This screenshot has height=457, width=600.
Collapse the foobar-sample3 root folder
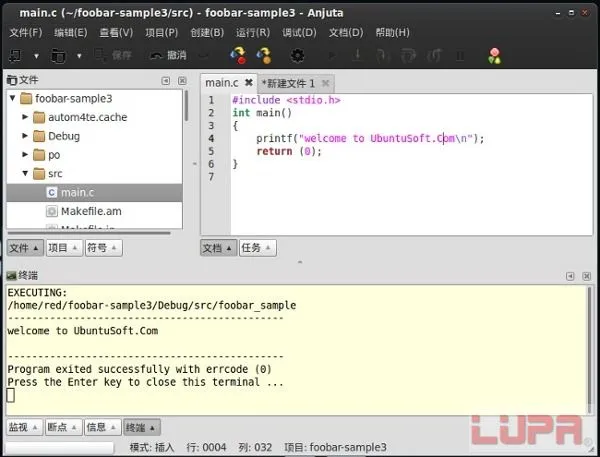coord(13,98)
